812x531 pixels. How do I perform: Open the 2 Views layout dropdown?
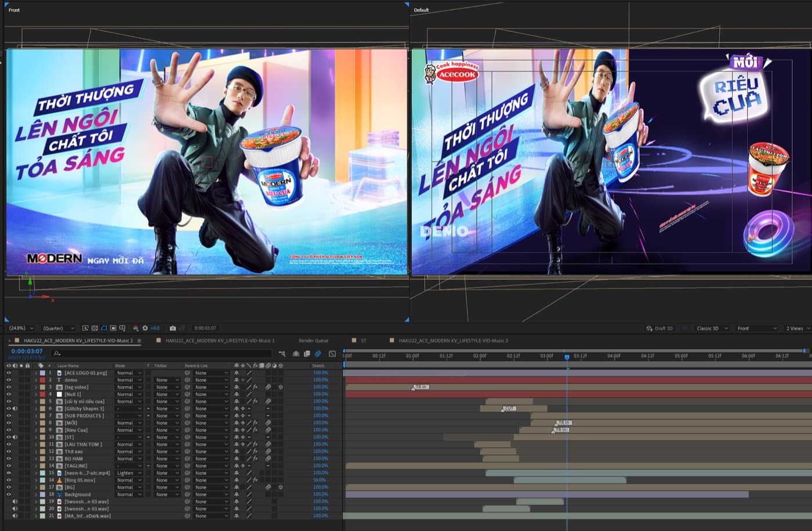point(797,328)
